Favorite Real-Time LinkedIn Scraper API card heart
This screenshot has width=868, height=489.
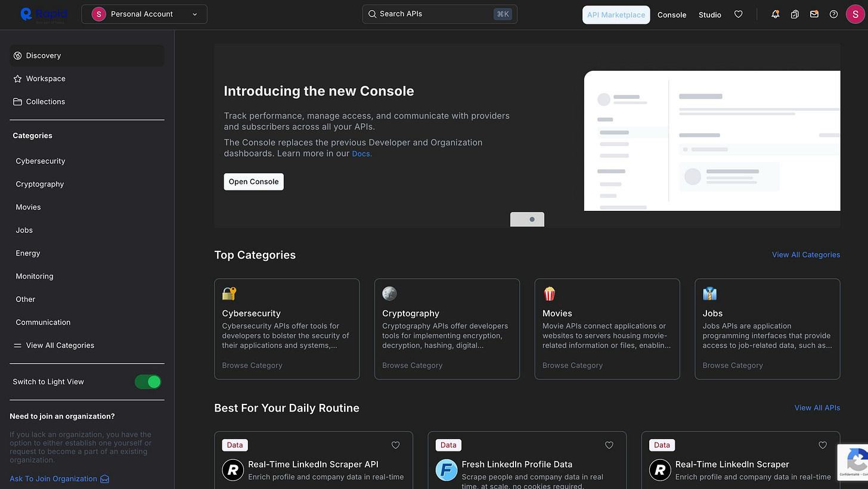(395, 445)
